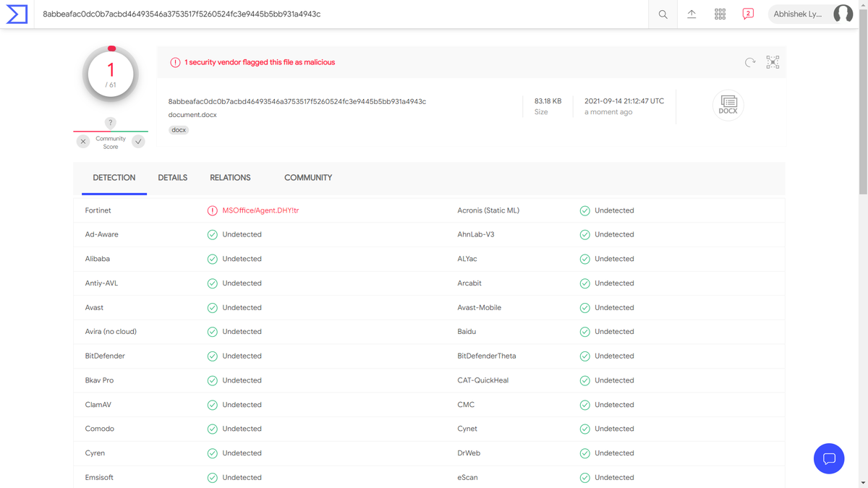This screenshot has width=868, height=488.
Task: Select the DETECTION tab
Action: click(114, 178)
